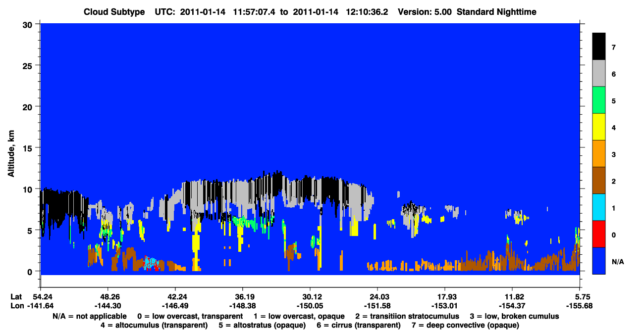This screenshot has height=330, width=644.
Task: Click the latitude value 30.12
Action: coord(310,297)
